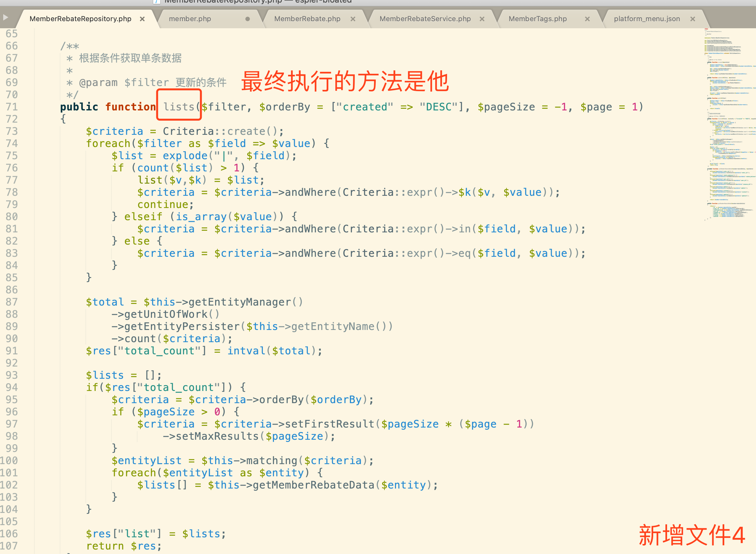
Task: Click the lists function name
Action: (x=179, y=107)
